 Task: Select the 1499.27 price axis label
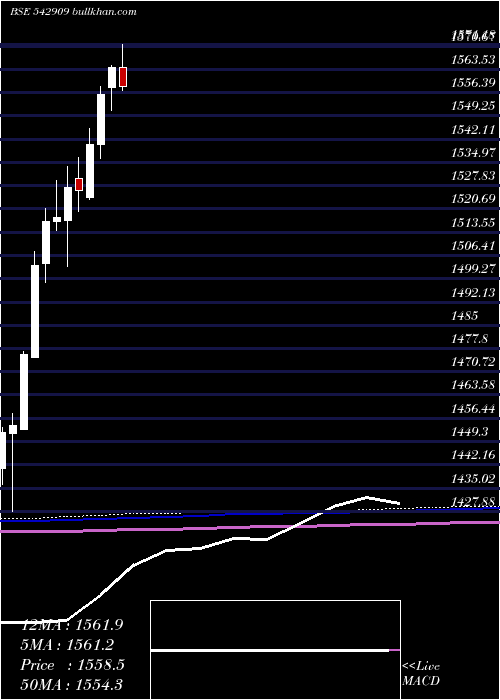(x=473, y=269)
